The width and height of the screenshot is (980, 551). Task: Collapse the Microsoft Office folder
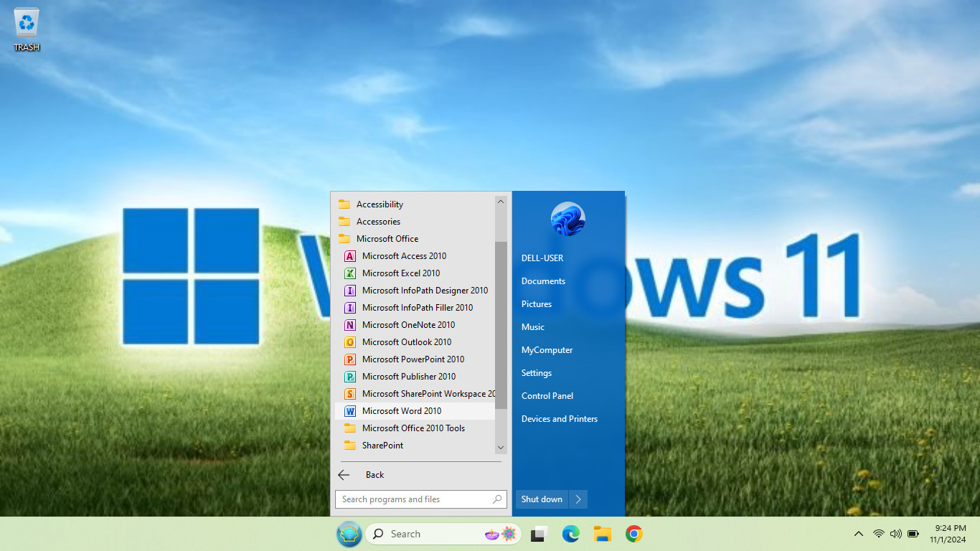pyautogui.click(x=387, y=239)
